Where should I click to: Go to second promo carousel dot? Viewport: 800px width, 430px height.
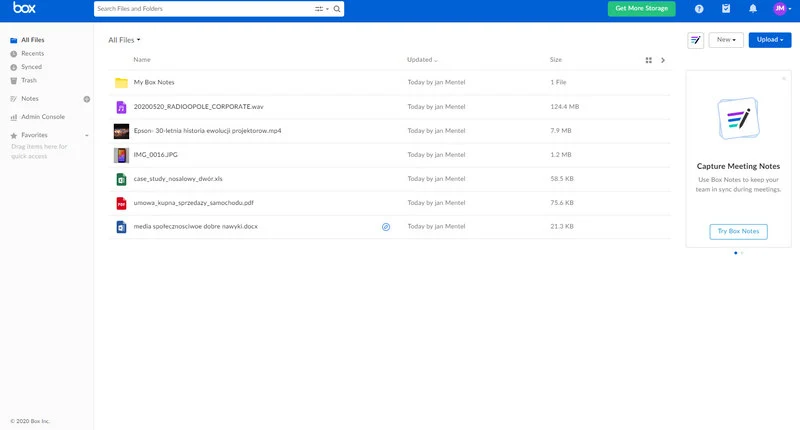pos(742,253)
